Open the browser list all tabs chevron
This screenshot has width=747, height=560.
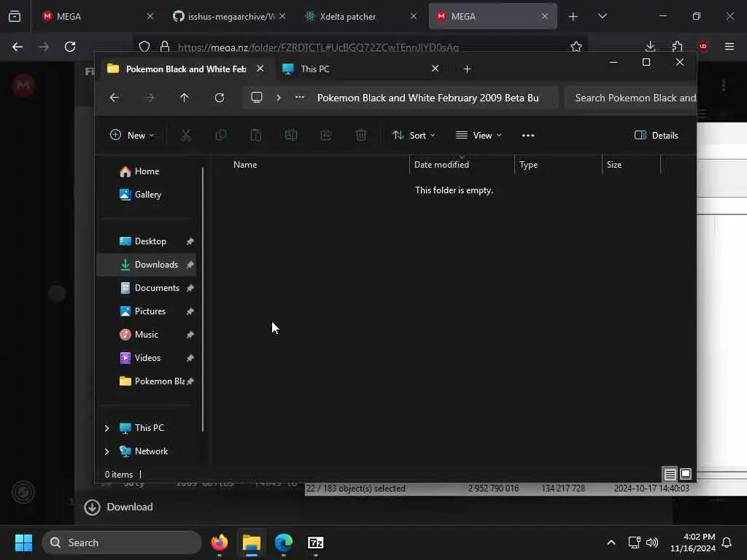point(602,16)
